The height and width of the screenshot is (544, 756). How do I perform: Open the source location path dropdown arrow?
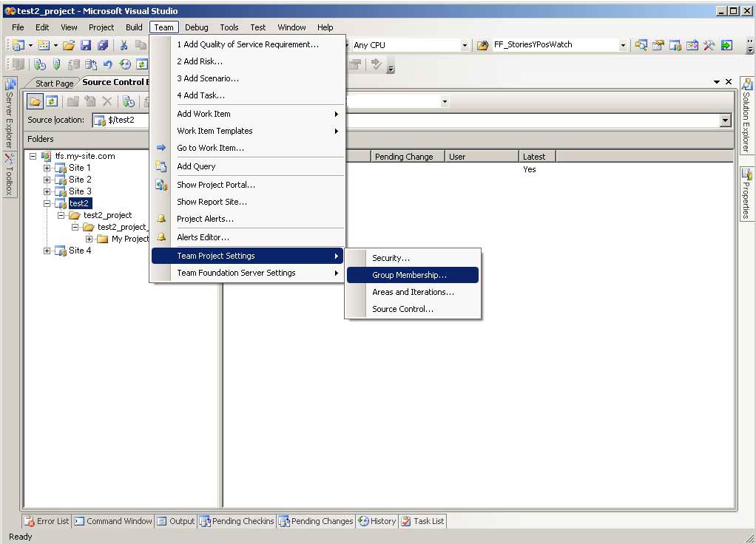725,120
